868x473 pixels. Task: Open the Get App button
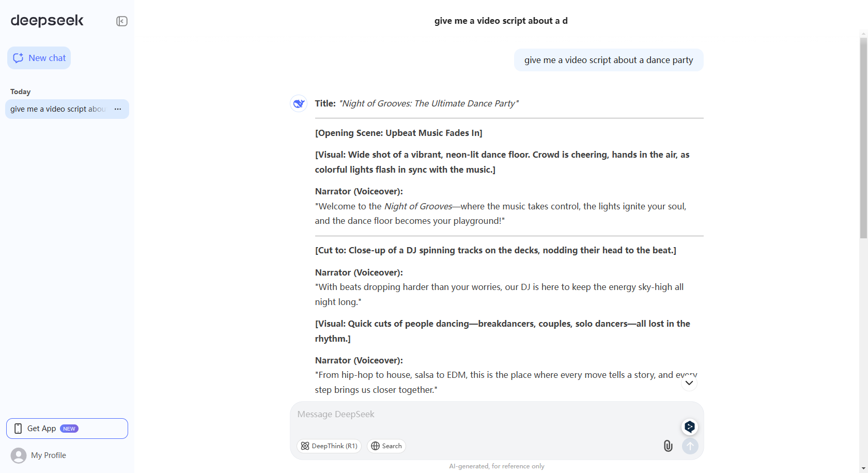(67, 429)
